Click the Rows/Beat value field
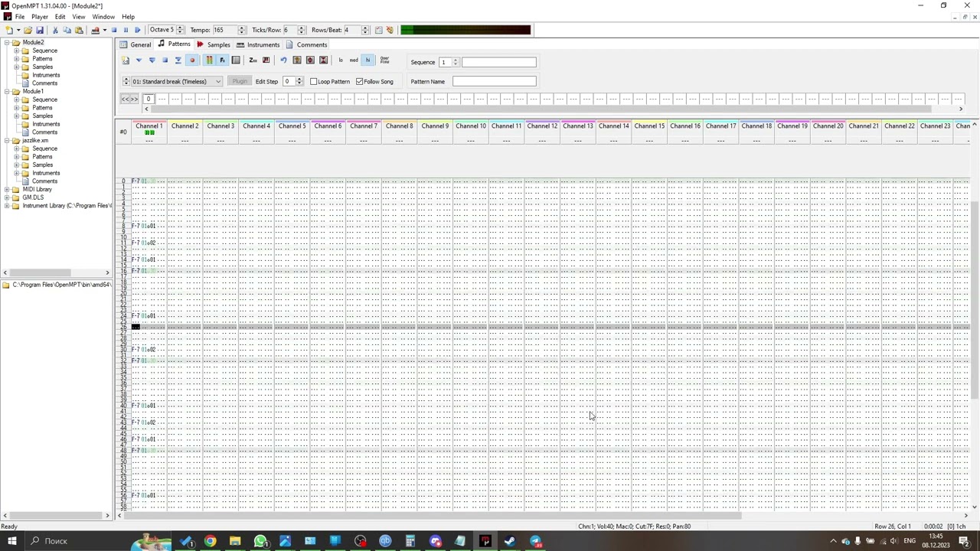 coord(352,30)
